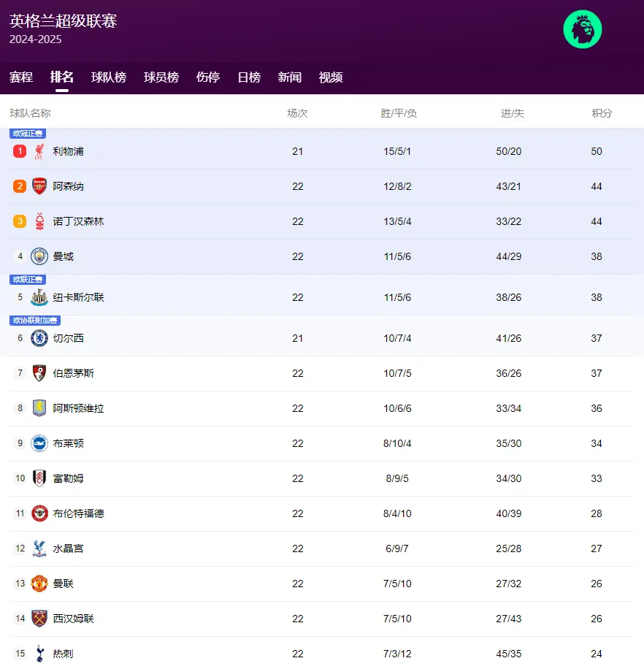Click the Tottenham club crest
644x669 pixels.
[x=39, y=654]
